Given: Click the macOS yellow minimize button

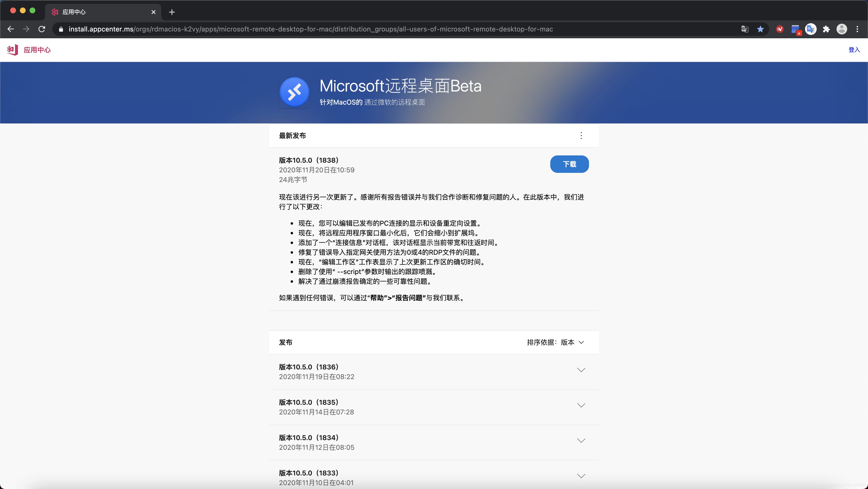Looking at the screenshot, I should point(23,10).
